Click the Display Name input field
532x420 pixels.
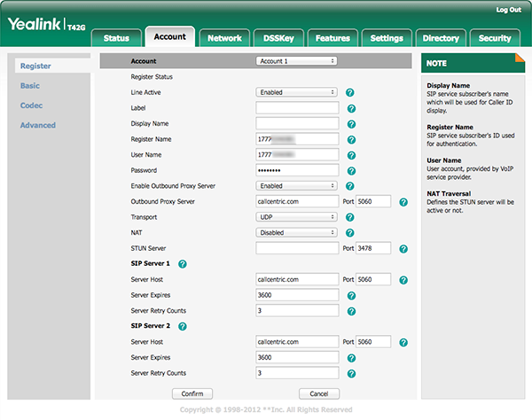pos(297,123)
